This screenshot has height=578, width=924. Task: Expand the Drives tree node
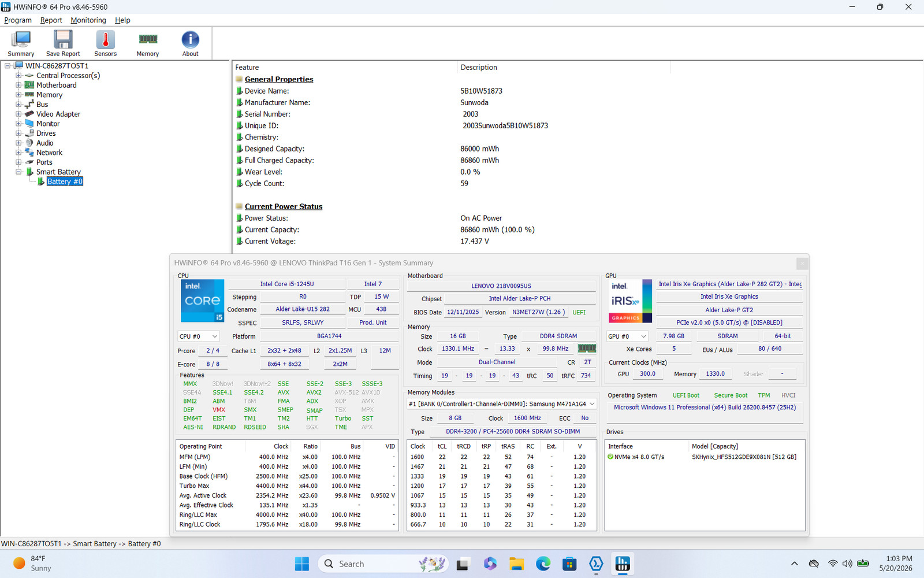click(18, 134)
